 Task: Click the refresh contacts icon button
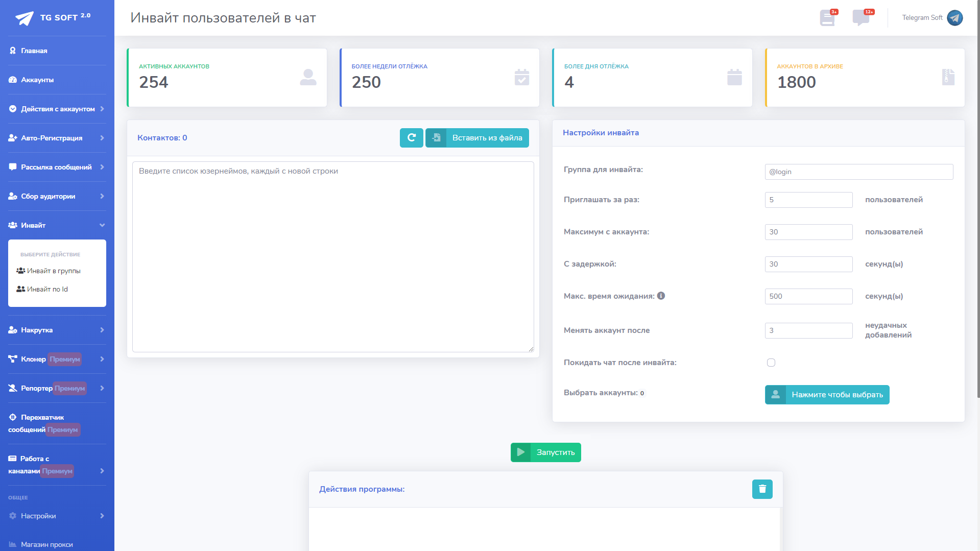411,138
